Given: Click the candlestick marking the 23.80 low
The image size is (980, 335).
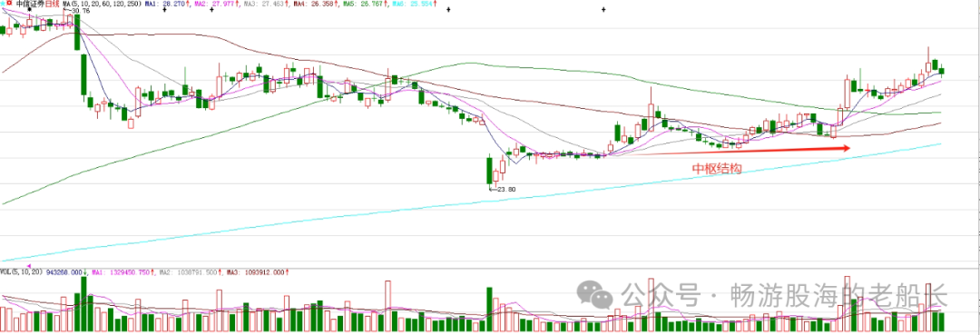Looking at the screenshot, I should coord(489,171).
